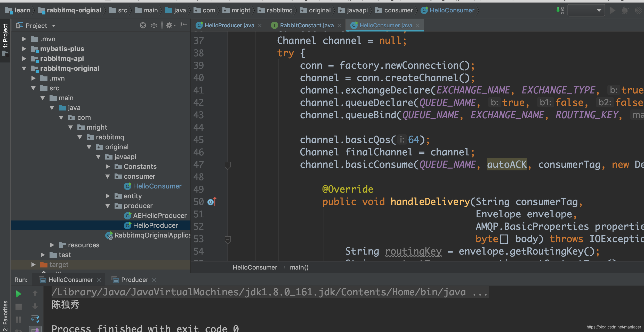Click the pause output icon
Image resolution: width=644 pixels, height=332 pixels.
18,320
